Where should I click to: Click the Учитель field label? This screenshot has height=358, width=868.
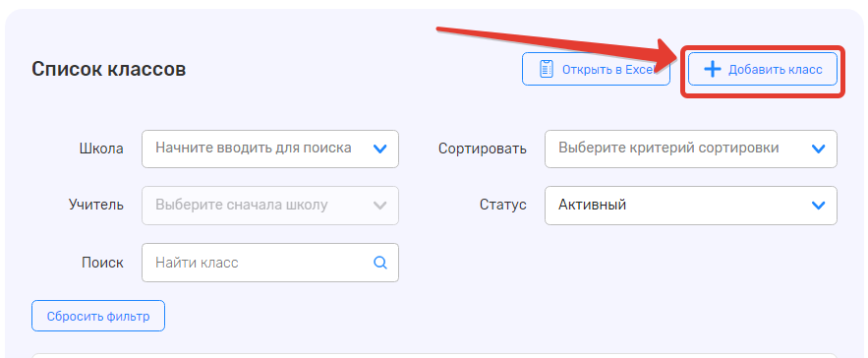click(96, 205)
